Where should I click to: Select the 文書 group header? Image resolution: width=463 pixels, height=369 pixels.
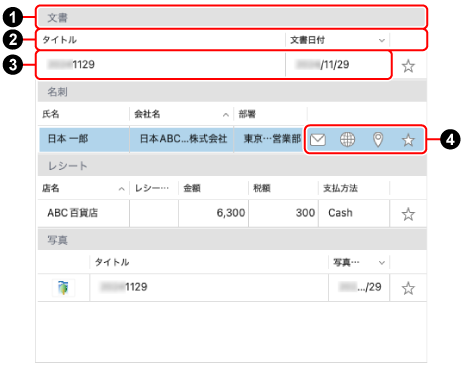pyautogui.click(x=232, y=17)
